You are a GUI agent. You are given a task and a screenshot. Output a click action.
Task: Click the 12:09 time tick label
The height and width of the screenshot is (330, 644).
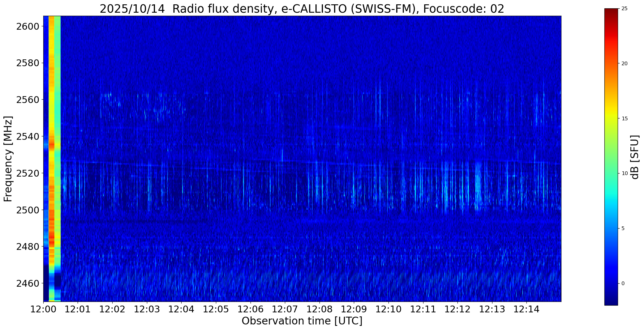coord(354,309)
